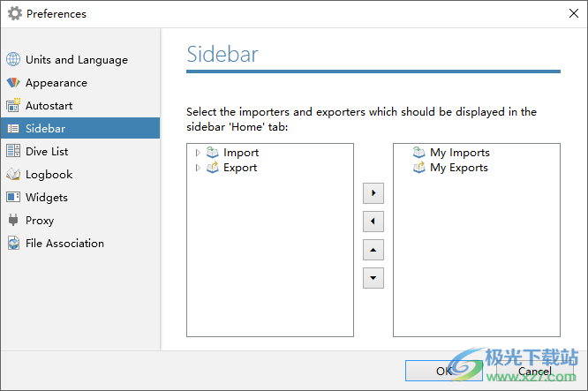The image size is (588, 391).
Task: Select the File Association icon
Action: click(x=13, y=243)
